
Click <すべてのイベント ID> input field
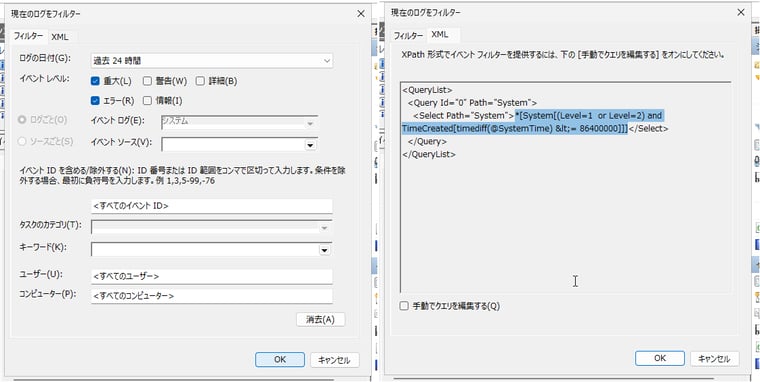pos(212,206)
